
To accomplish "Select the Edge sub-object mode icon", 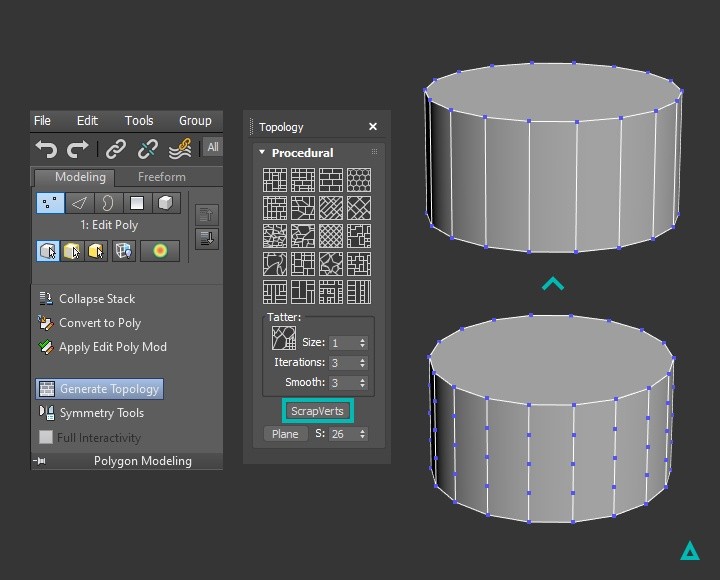I will click(x=79, y=203).
